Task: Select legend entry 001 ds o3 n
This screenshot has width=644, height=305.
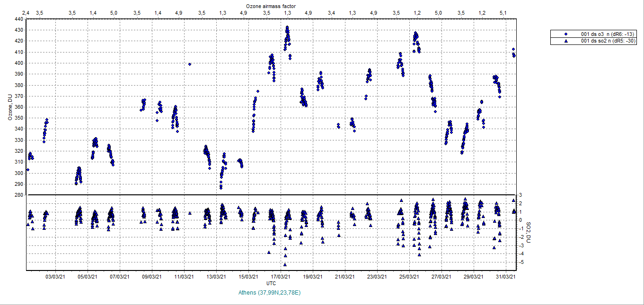Action: [607, 35]
